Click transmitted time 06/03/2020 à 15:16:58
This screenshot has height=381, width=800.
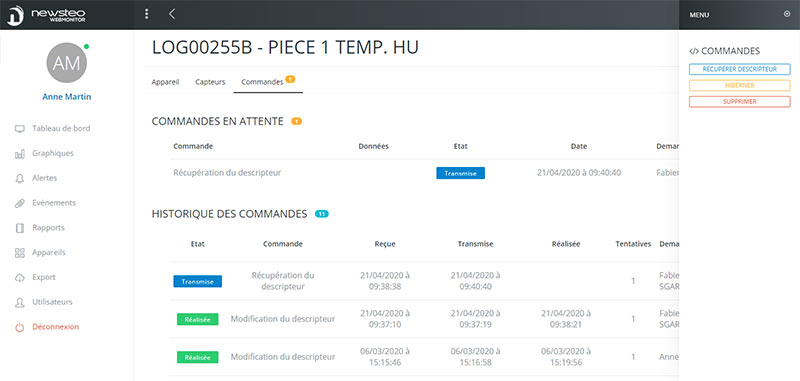(x=476, y=357)
